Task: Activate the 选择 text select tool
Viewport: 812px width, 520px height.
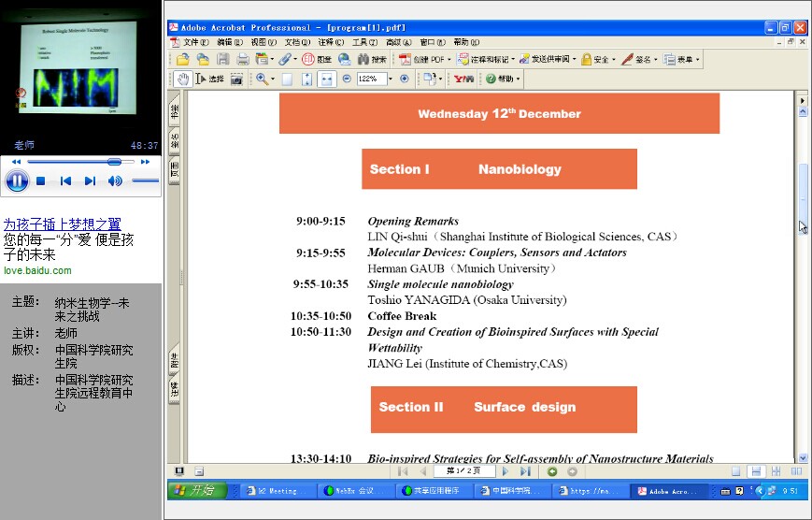Action: coord(209,79)
